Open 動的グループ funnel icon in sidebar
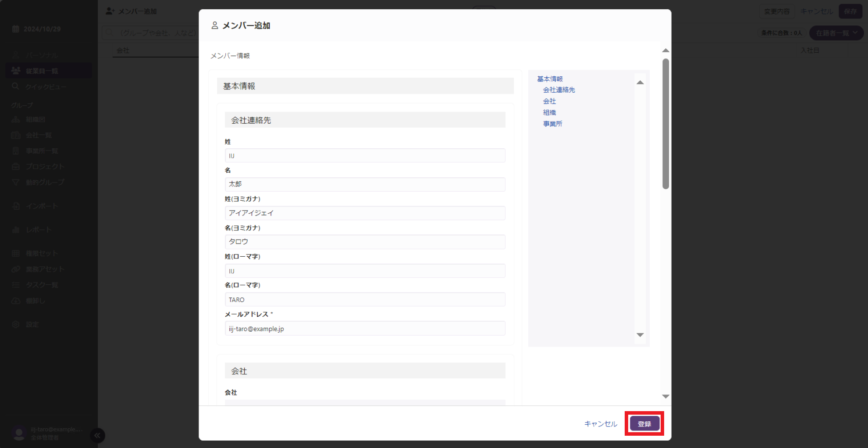 pyautogui.click(x=16, y=182)
